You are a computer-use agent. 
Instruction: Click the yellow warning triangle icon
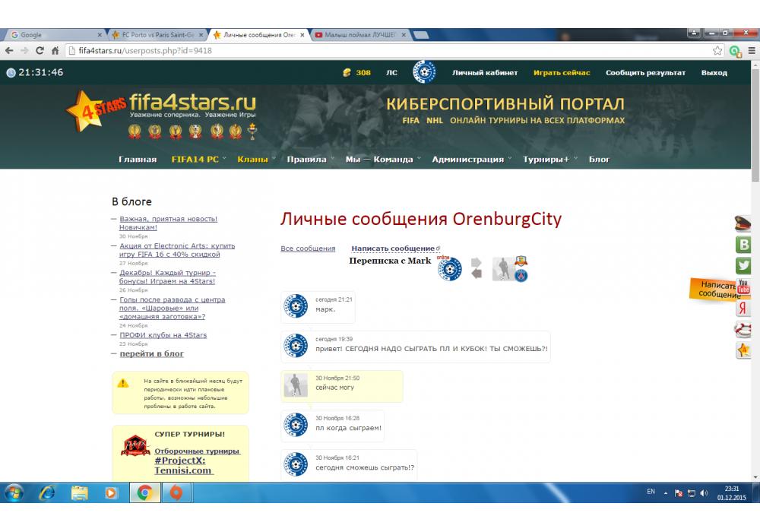click(x=123, y=383)
